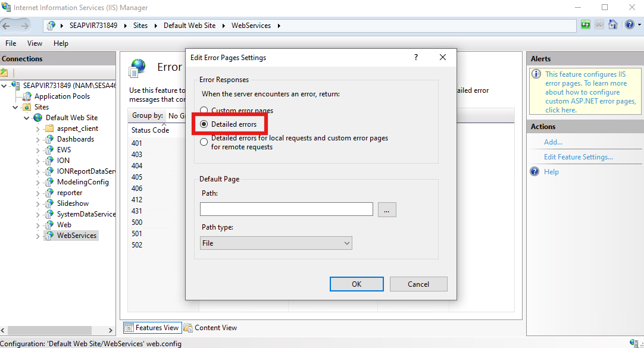The image size is (644, 348).
Task: Click the status bar network icon
Action: [634, 343]
